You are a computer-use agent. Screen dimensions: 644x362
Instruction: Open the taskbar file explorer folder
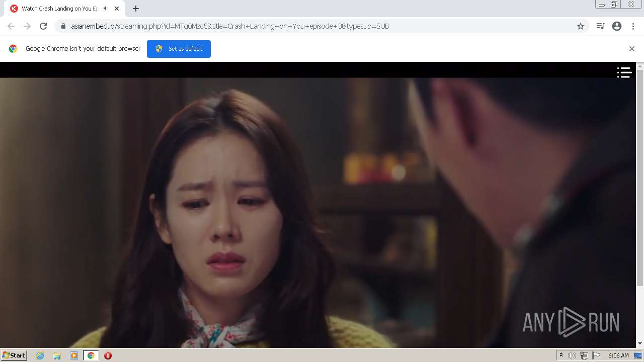[57, 355]
